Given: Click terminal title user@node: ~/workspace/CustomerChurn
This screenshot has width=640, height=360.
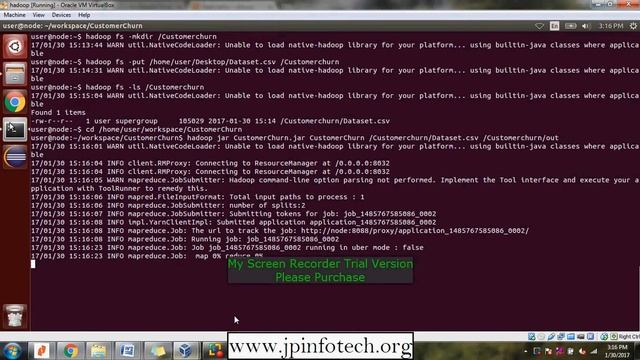Looking at the screenshot, I should pos(73,26).
